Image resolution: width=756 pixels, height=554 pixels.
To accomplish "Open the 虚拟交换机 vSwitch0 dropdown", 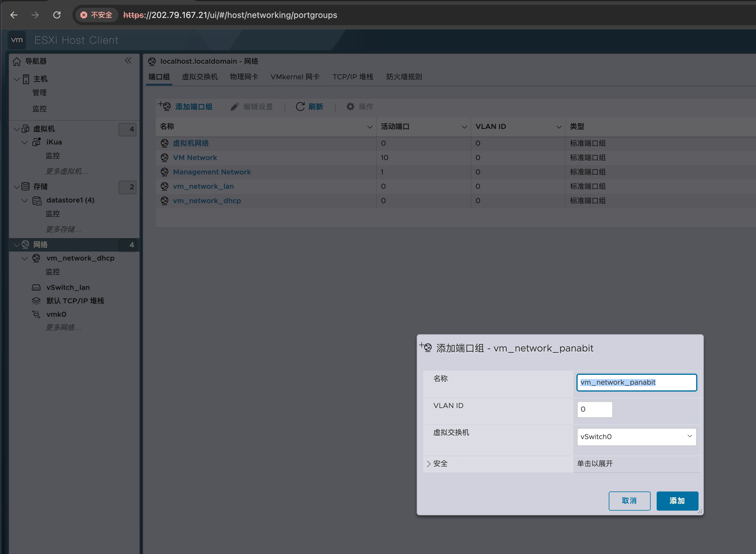I will tap(636, 437).
